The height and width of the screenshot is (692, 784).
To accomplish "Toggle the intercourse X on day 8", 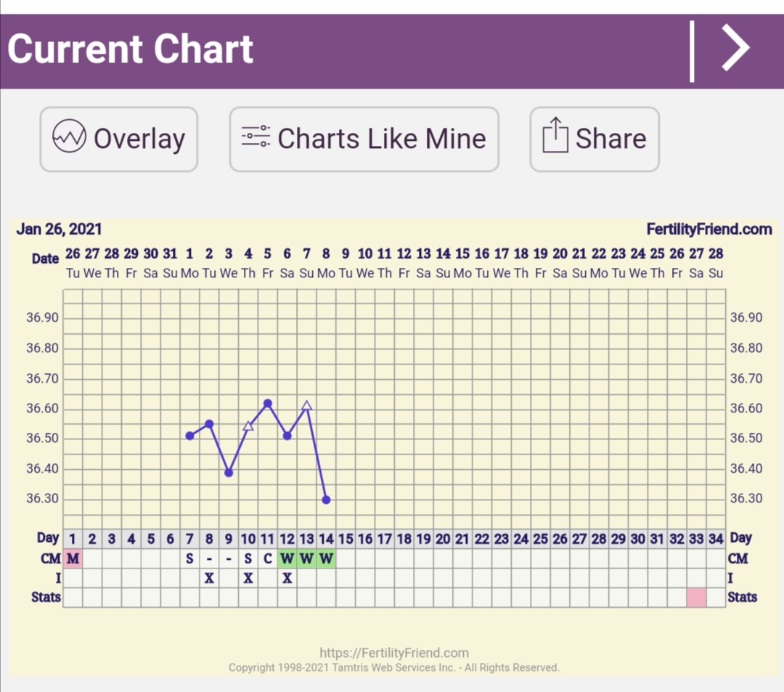I will [209, 578].
